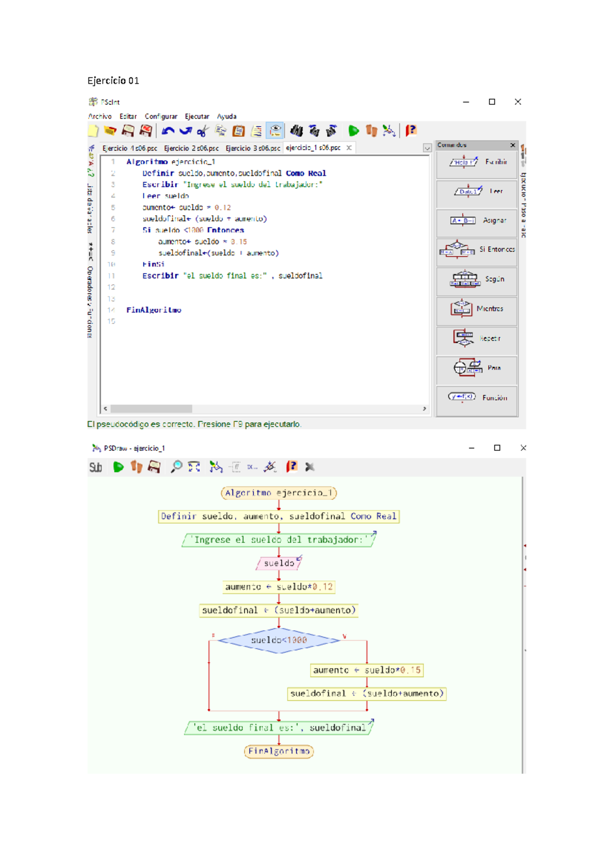Insert the Mientras loop command

477,309
